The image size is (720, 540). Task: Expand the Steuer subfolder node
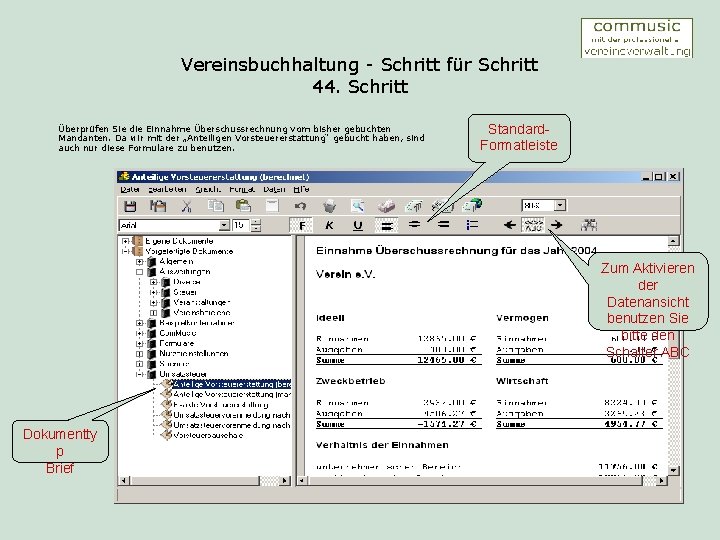point(154,292)
